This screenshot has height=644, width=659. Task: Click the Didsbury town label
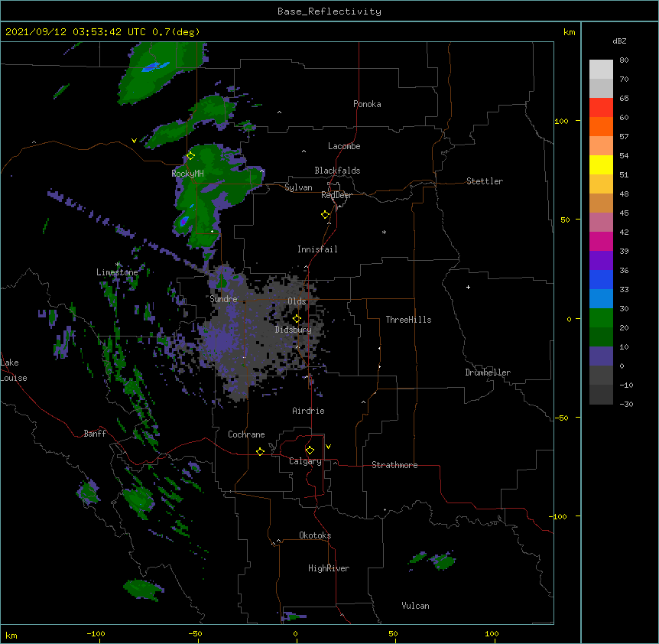pos(294,330)
